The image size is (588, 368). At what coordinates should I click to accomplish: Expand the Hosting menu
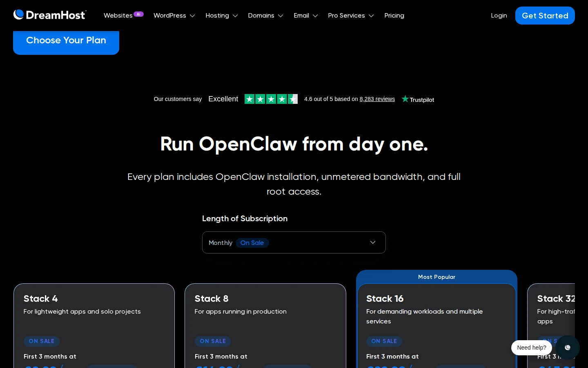tap(222, 16)
